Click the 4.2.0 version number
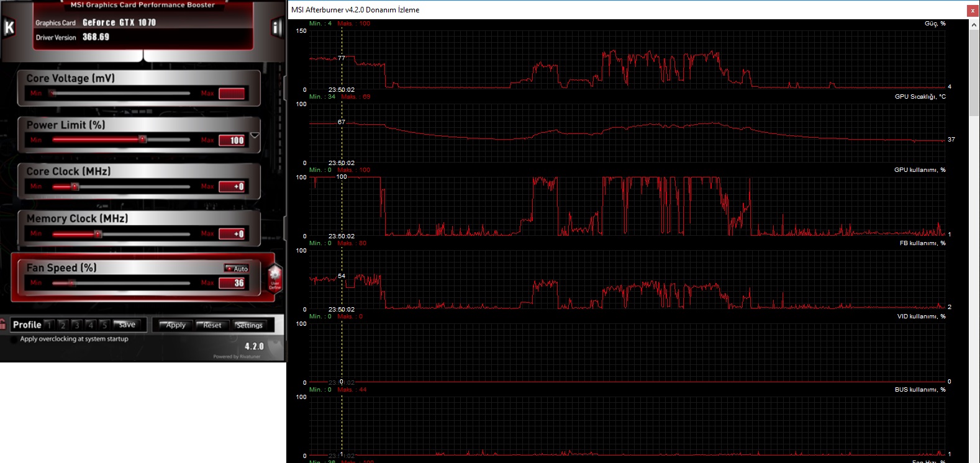The image size is (980, 463). pyautogui.click(x=254, y=346)
